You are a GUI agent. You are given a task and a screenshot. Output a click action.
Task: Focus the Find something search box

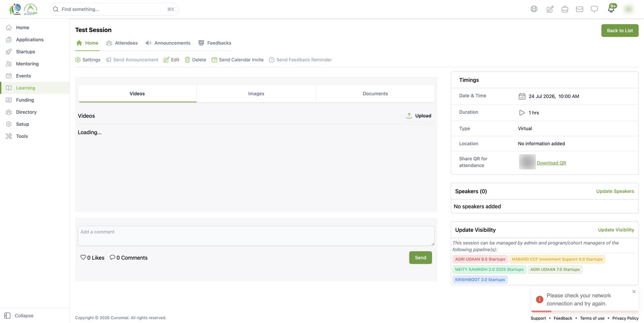point(114,9)
